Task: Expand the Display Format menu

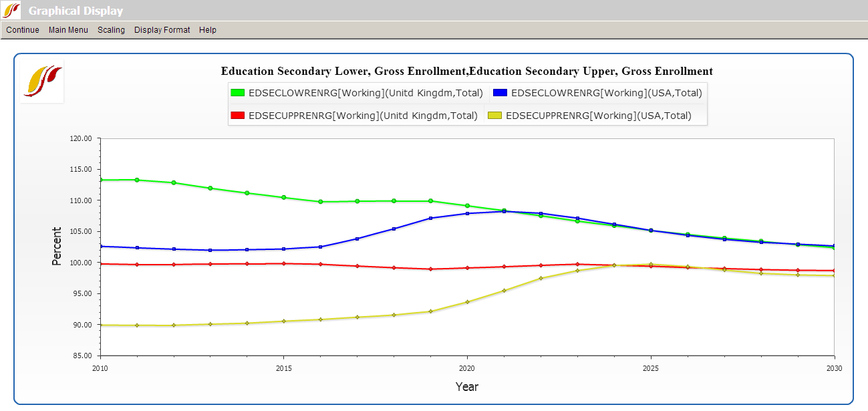Action: 162,30
